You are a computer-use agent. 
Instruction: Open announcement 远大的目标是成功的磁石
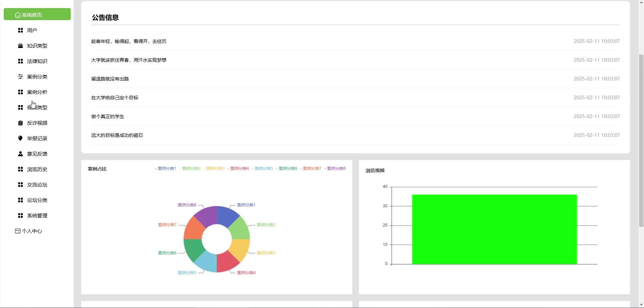tap(117, 135)
